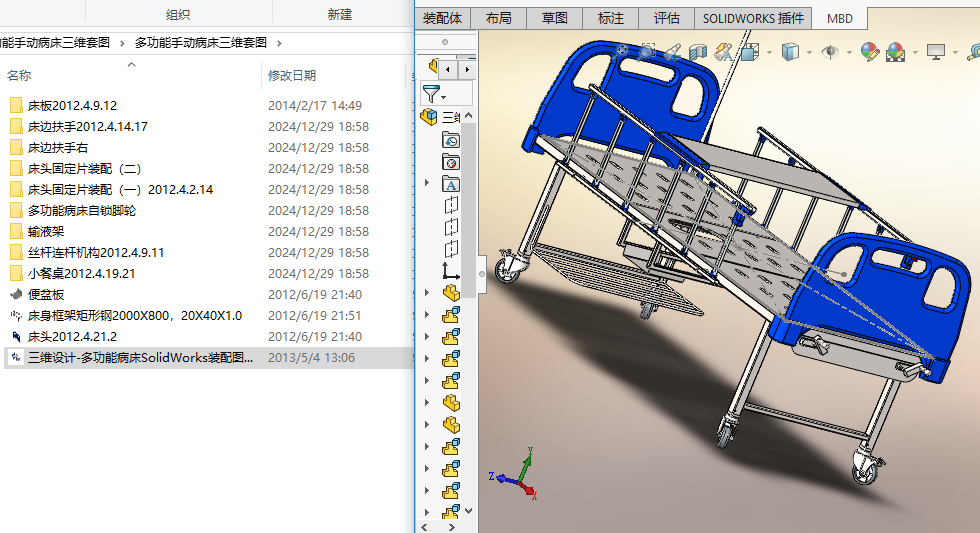Click the 床身框架矩形钢 file icon
Screen dimensions: 980x533
(16, 316)
